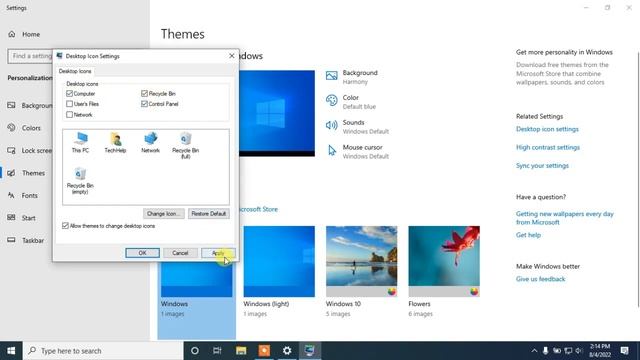The image size is (640, 360).
Task: Select the Windows 10 theme thumbnail
Action: point(361,262)
